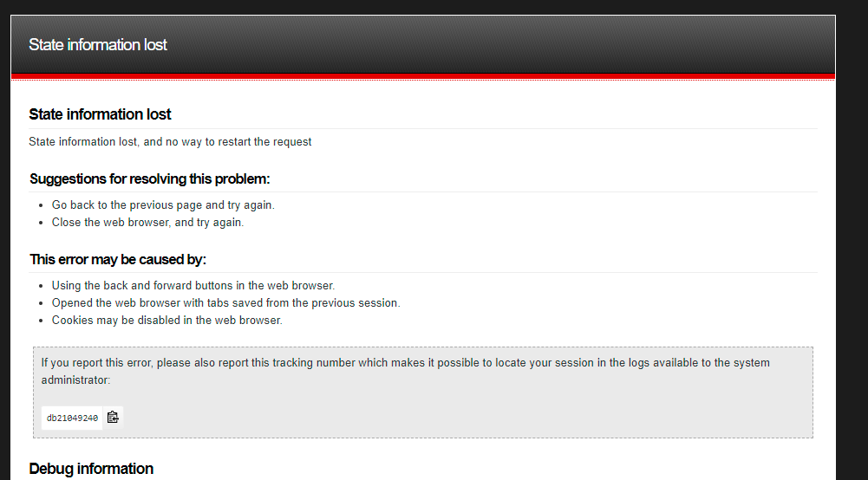This screenshot has height=480, width=868.
Task: Select the 'tabs saved from previous session' bullet
Action: 225,303
